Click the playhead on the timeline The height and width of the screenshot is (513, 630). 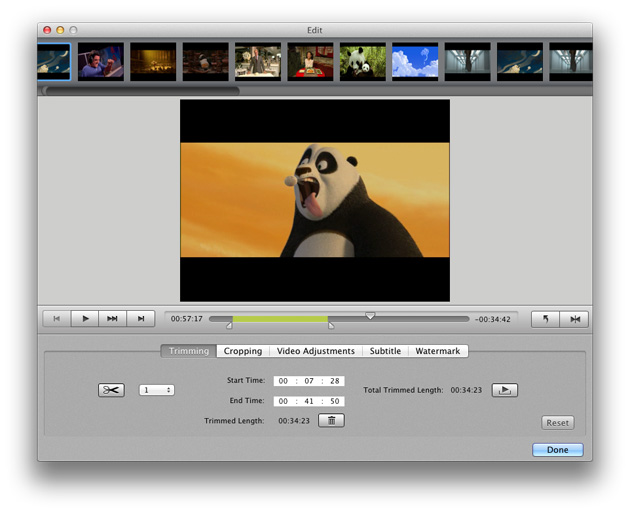[x=370, y=316]
